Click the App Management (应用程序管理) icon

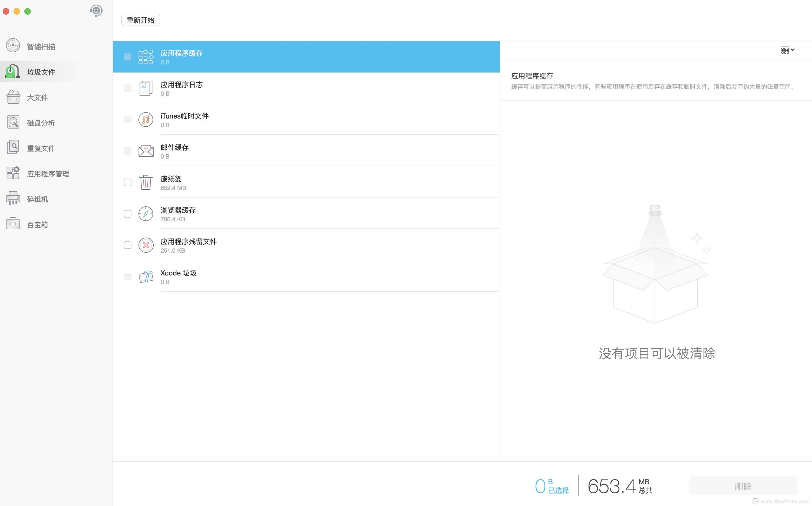[13, 173]
